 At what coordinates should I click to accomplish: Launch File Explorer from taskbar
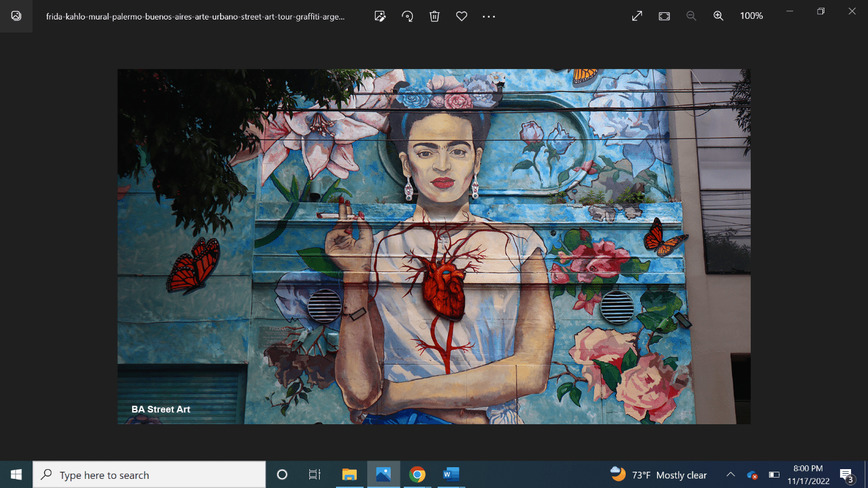pos(350,475)
